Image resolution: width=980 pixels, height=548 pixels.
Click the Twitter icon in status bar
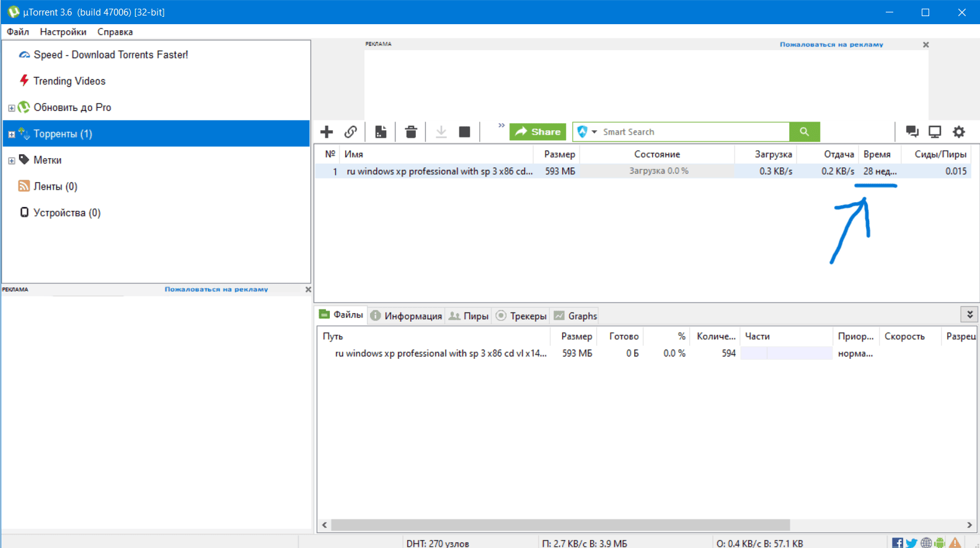click(911, 543)
